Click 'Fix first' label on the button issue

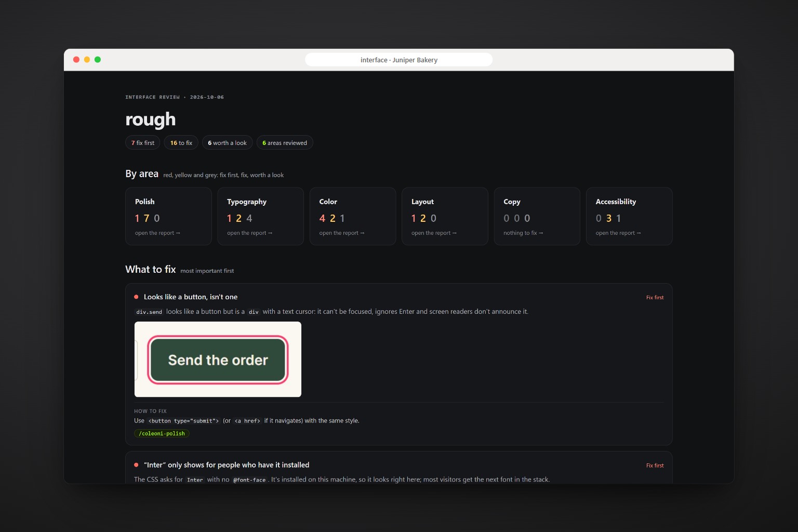655,298
